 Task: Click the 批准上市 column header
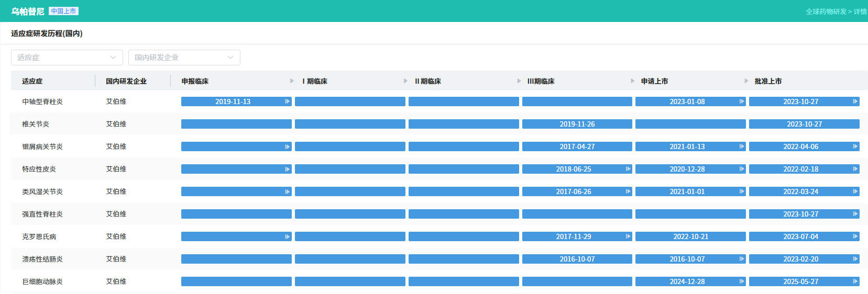tap(768, 81)
